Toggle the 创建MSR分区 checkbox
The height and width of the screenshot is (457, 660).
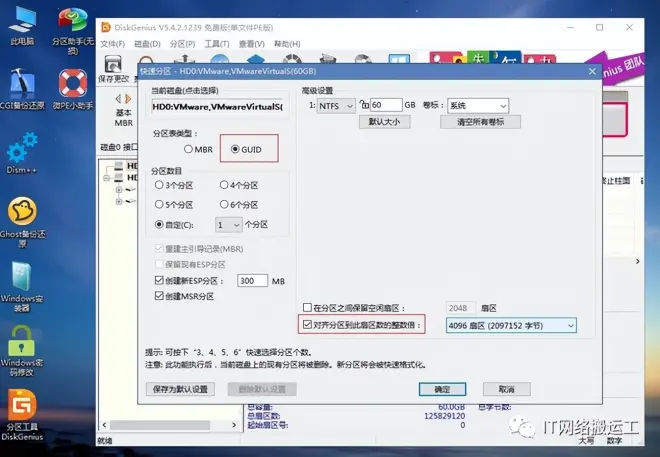point(159,296)
